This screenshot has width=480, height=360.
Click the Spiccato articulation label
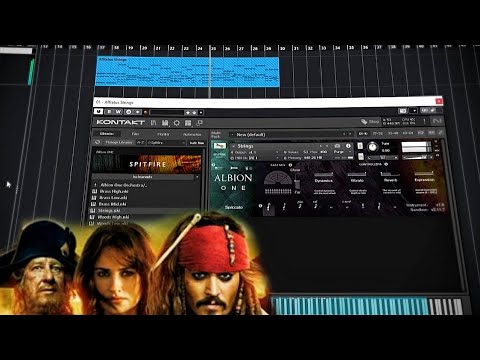click(234, 207)
